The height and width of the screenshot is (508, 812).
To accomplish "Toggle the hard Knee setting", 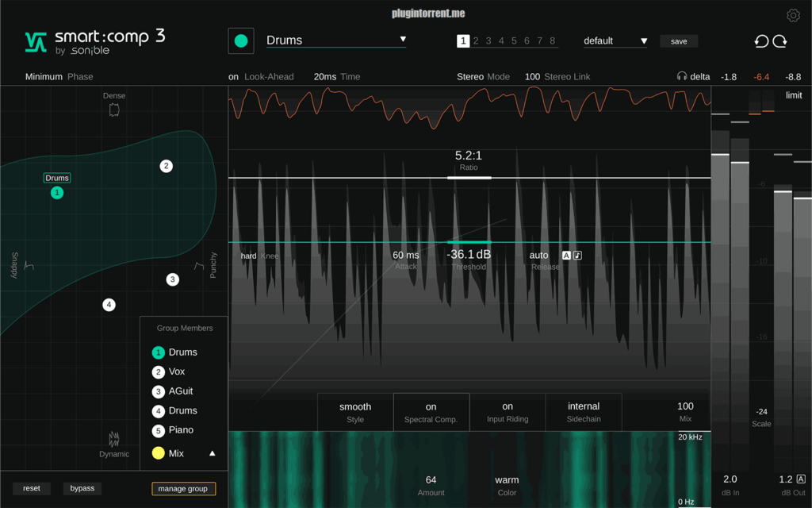I will (x=248, y=256).
